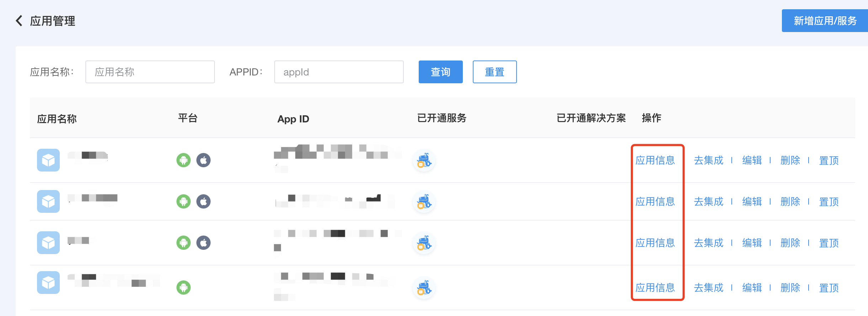
Task: Click 去集成 in the first row
Action: point(709,160)
